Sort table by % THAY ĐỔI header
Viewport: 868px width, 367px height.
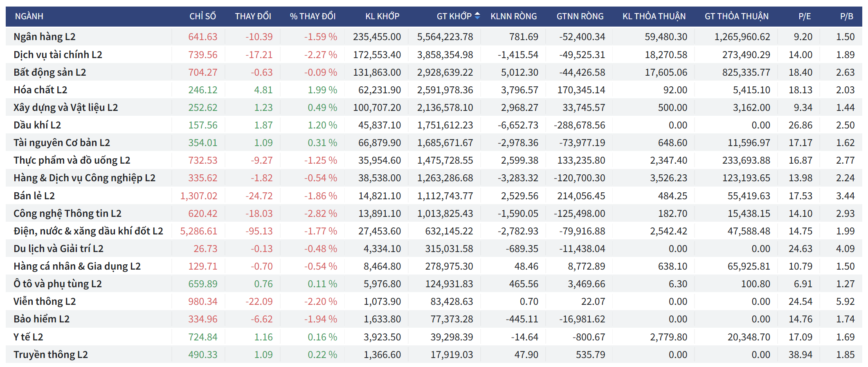313,16
